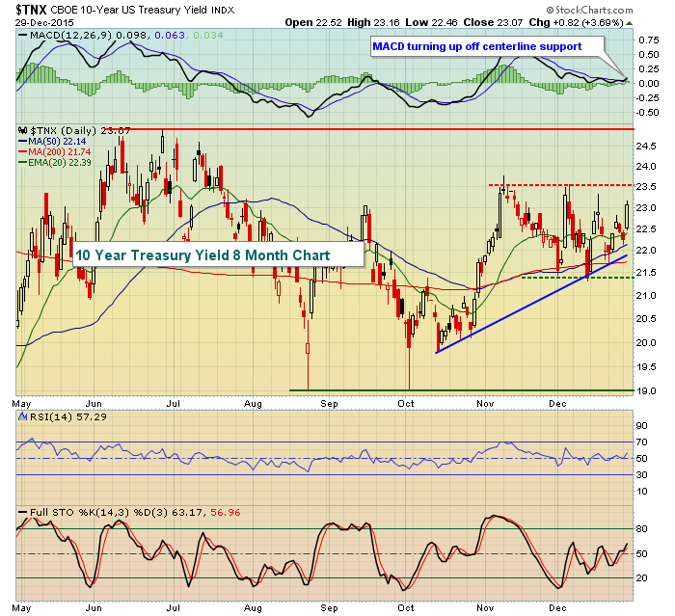Click the MA(50) blue legend marker
Viewport: 675px width, 616px height.
[22, 141]
